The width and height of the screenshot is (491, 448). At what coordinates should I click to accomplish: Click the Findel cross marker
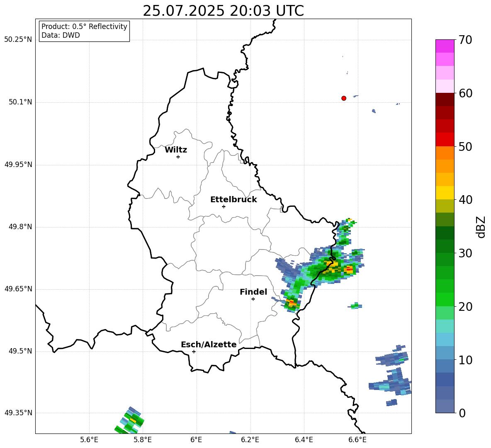(253, 299)
